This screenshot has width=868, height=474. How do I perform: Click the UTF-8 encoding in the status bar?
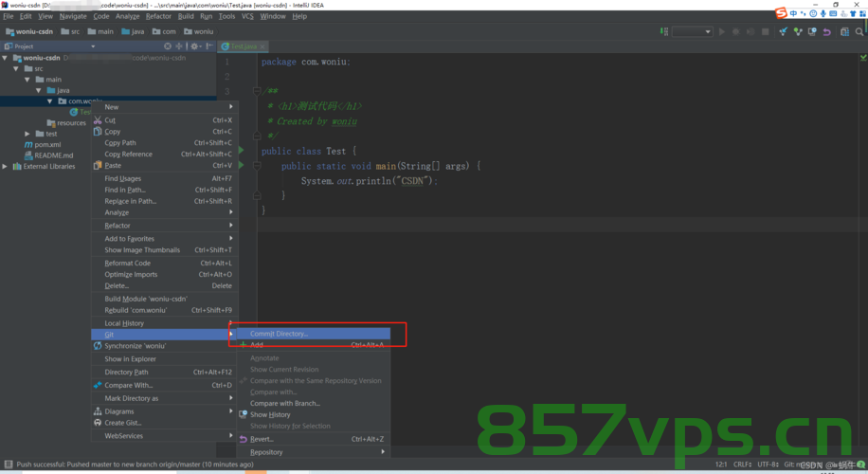(x=768, y=464)
